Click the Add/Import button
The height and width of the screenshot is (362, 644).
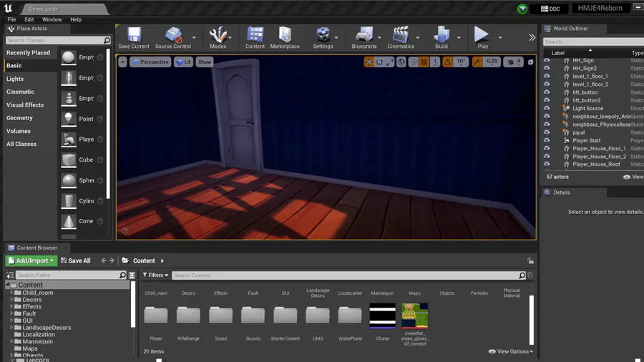[31, 260]
